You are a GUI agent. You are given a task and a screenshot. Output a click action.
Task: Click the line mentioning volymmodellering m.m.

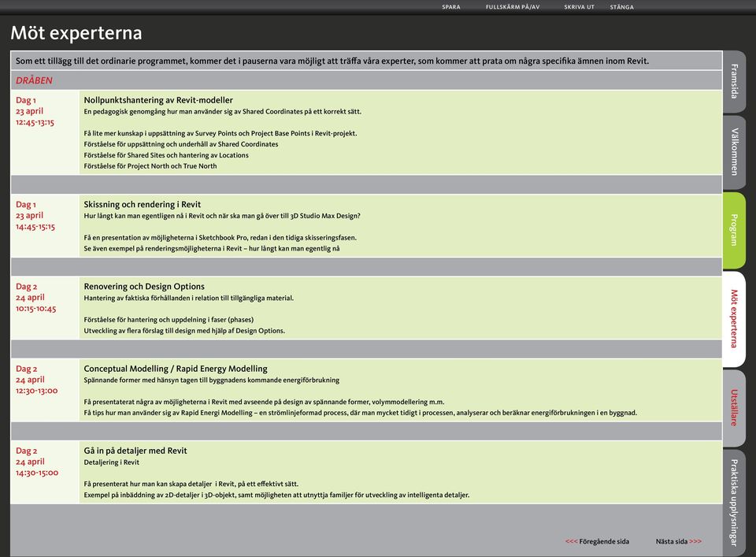(265, 402)
